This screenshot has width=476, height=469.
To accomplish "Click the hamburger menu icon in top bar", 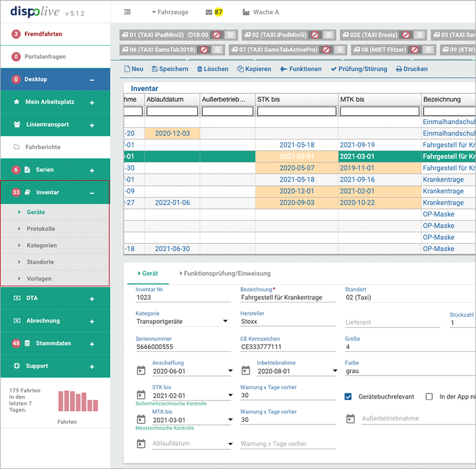I will [127, 12].
